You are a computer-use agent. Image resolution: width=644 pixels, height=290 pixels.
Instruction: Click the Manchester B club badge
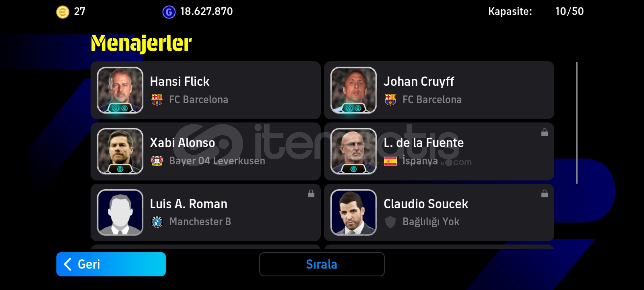[x=157, y=222]
